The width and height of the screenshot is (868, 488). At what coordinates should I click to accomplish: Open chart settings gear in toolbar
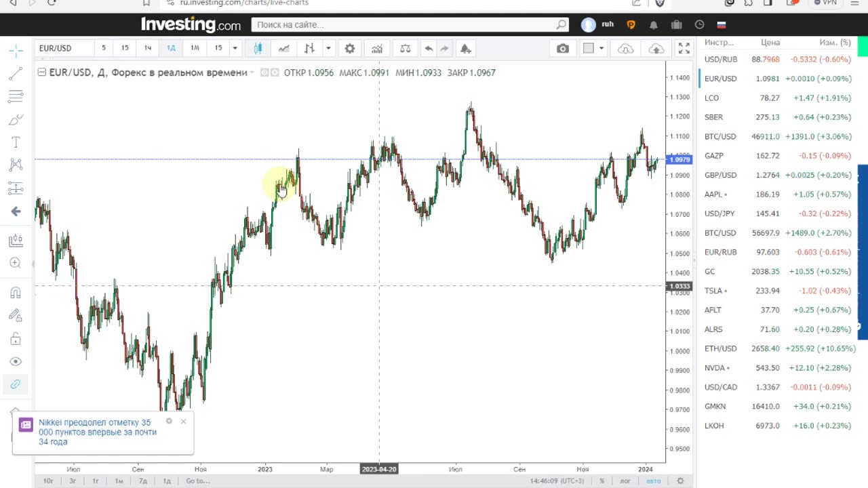coord(350,48)
